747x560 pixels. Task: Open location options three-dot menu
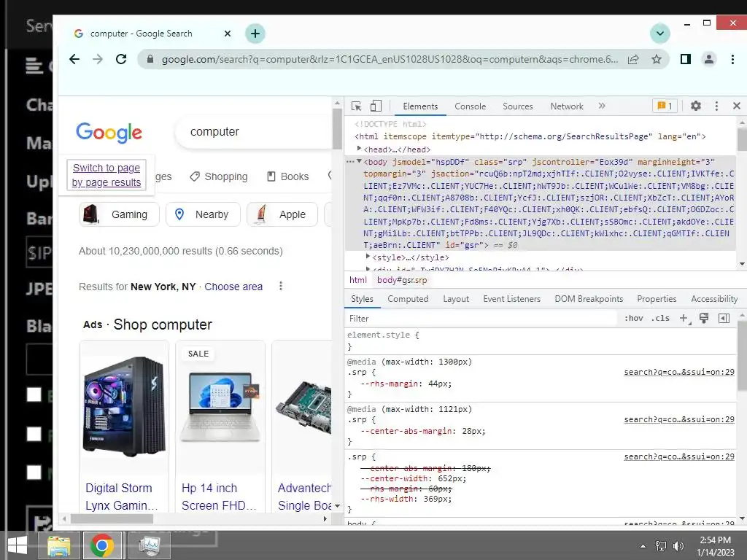pos(281,286)
